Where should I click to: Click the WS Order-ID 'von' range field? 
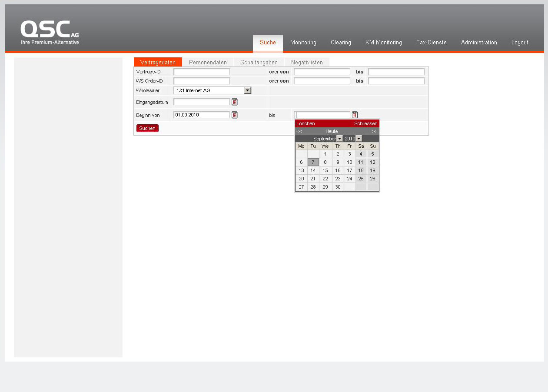[322, 81]
